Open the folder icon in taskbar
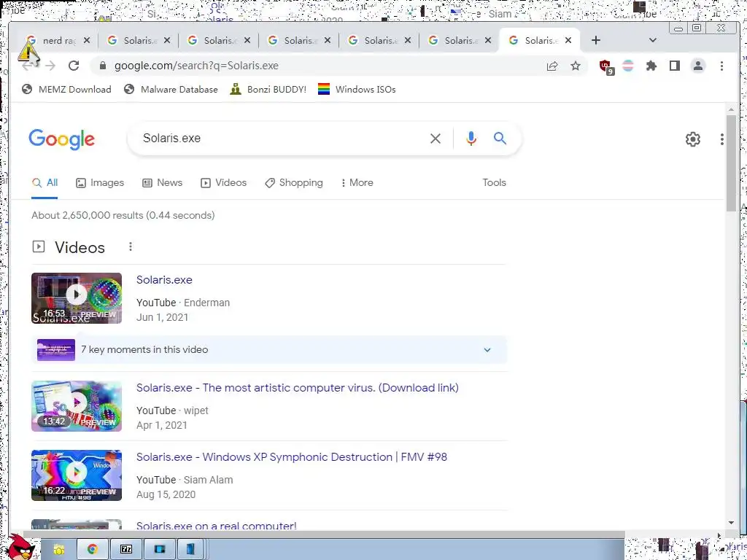747x560 pixels. 58,550
